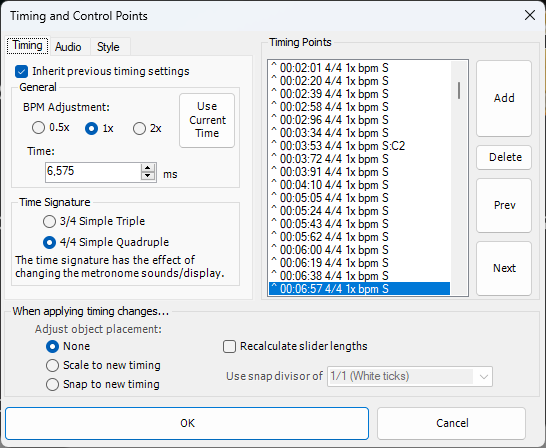Switch to the Timing tab
Image resolution: width=546 pixels, height=448 pixels.
pyautogui.click(x=28, y=46)
